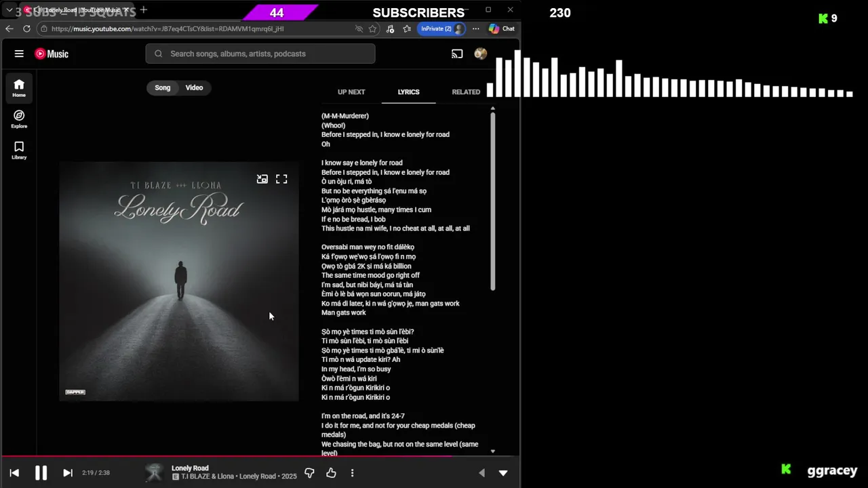
Task: Like the song Lonely Road
Action: [331, 473]
